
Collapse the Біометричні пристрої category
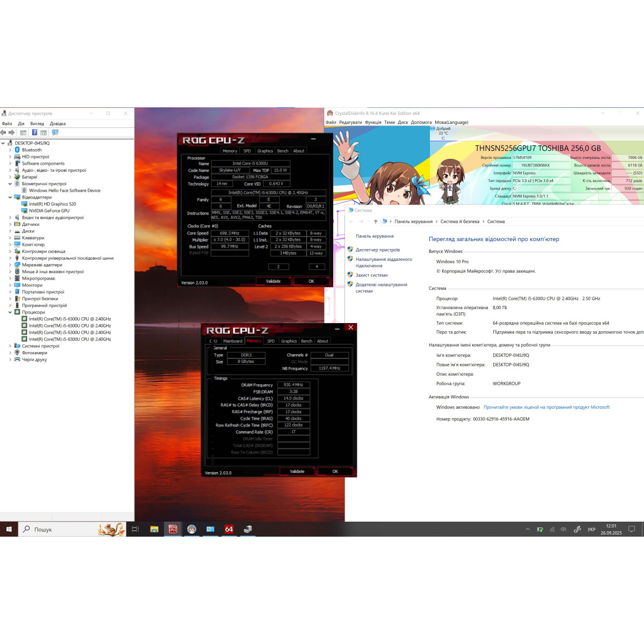pyautogui.click(x=10, y=184)
